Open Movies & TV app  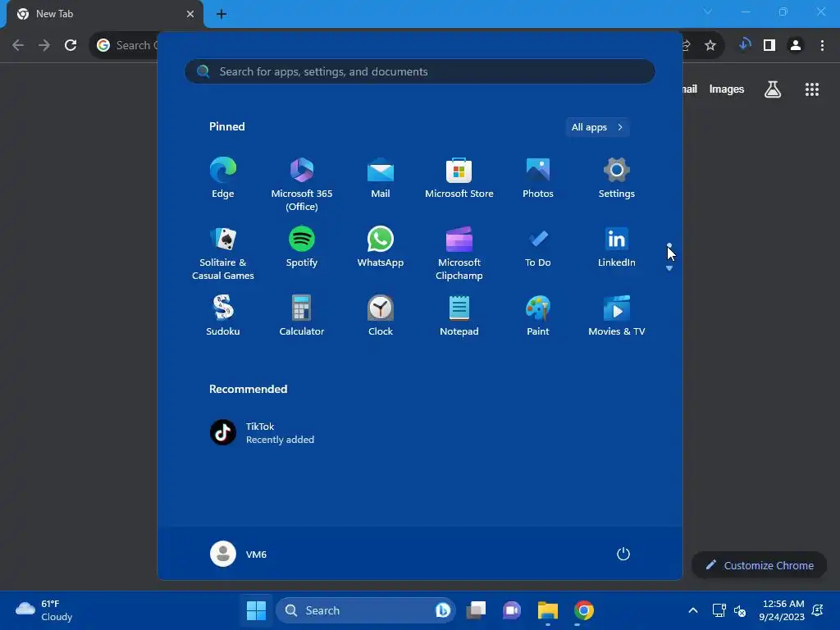[x=617, y=316]
